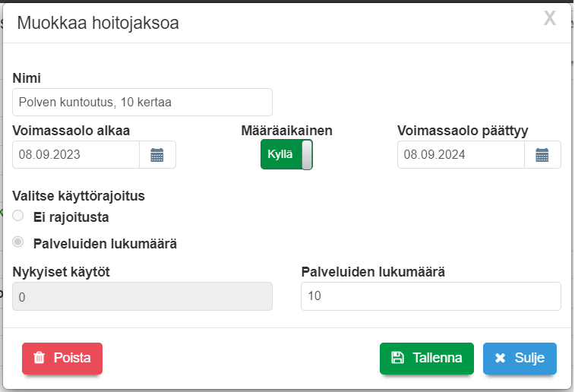Click the trash can icon on Poista
The width and height of the screenshot is (575, 392).
[40, 358]
